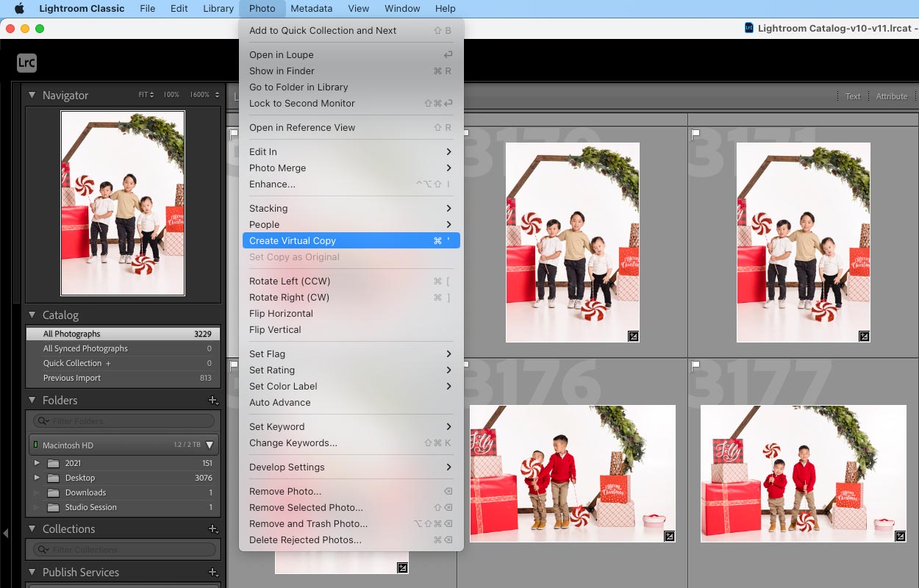Toggle the pick flag on photo 3170
The width and height of the screenshot is (919, 588).
click(x=465, y=132)
